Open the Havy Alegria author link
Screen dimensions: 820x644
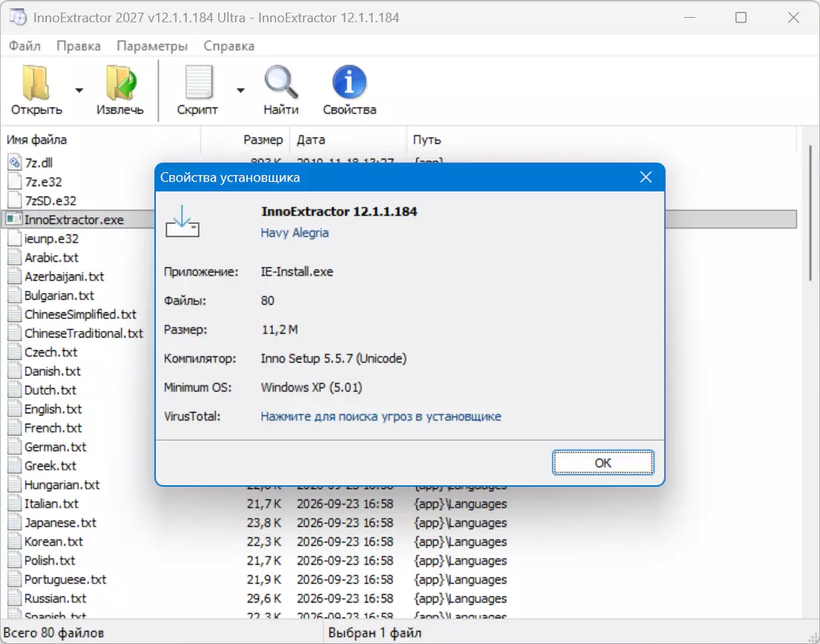coord(295,233)
